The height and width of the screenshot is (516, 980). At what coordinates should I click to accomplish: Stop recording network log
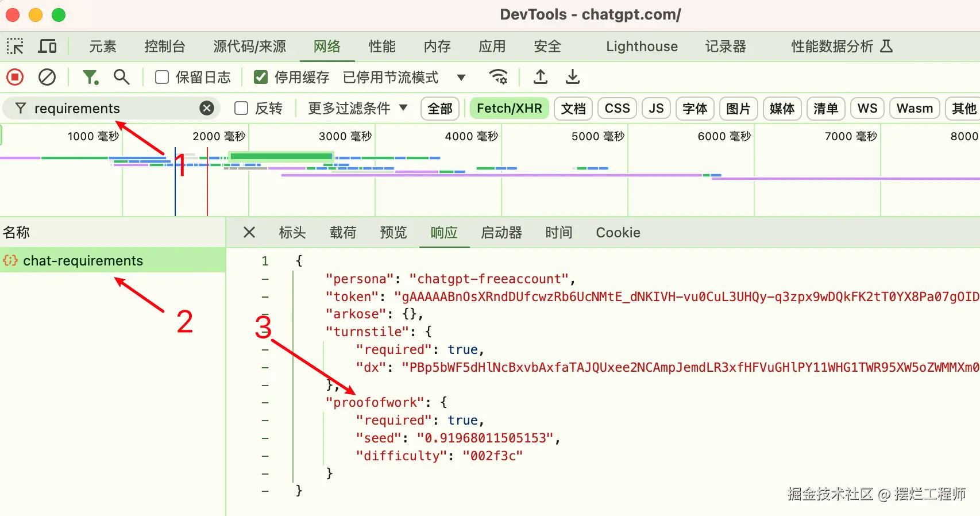[x=15, y=76]
